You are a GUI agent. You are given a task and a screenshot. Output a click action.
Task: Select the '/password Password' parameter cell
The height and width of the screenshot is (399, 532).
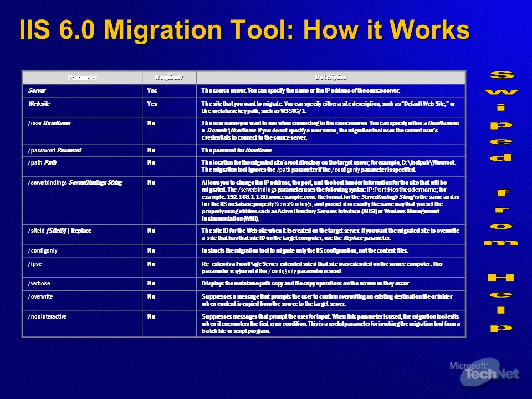click(x=82, y=150)
